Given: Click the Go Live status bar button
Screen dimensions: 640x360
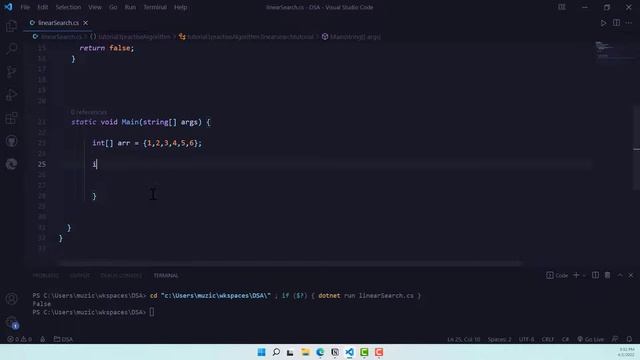Looking at the screenshot, I should coord(590,339).
